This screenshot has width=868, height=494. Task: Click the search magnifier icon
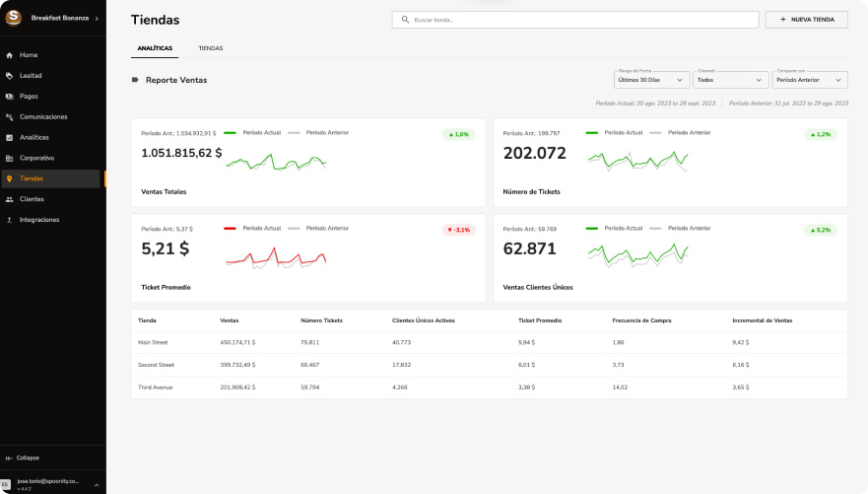point(405,20)
